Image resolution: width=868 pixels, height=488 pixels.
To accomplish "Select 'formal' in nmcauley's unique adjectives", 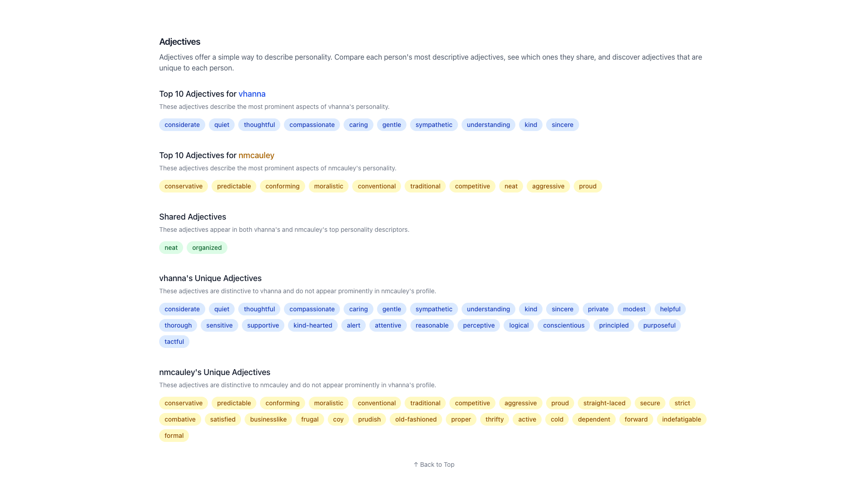I will tap(174, 436).
